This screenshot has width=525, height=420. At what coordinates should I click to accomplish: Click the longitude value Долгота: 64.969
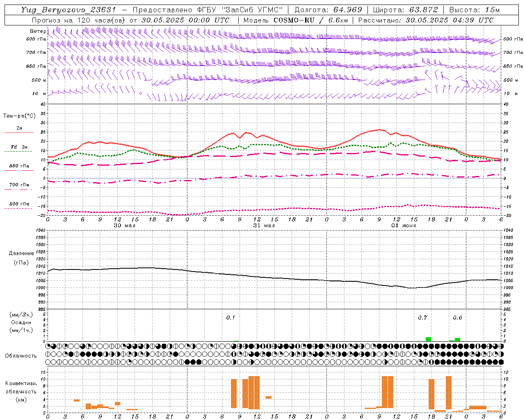pos(328,10)
